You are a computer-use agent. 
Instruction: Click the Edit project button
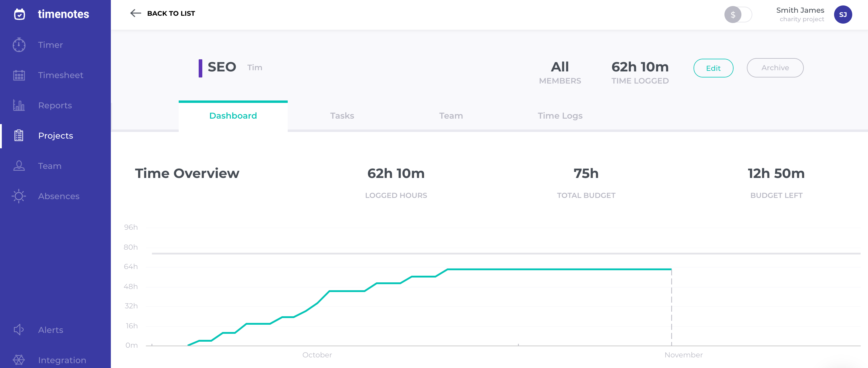coord(713,68)
